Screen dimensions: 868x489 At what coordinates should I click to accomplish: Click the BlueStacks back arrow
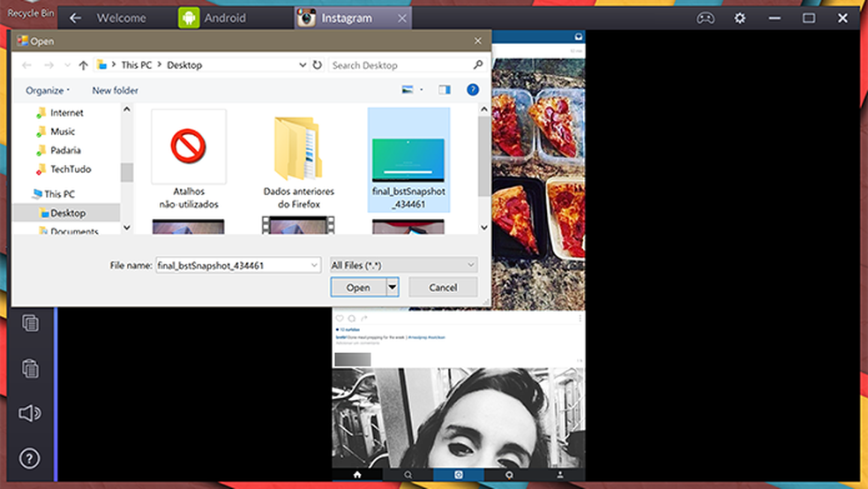click(75, 19)
